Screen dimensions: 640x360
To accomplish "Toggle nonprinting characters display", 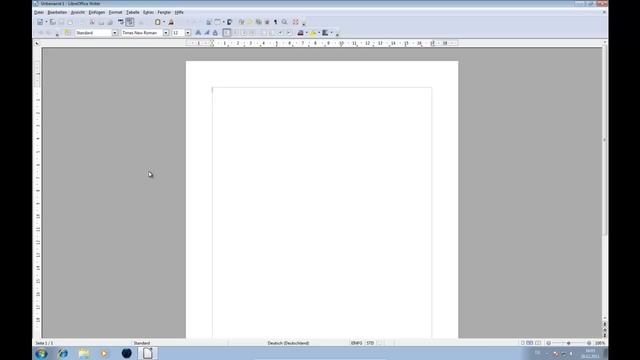I will click(x=276, y=22).
